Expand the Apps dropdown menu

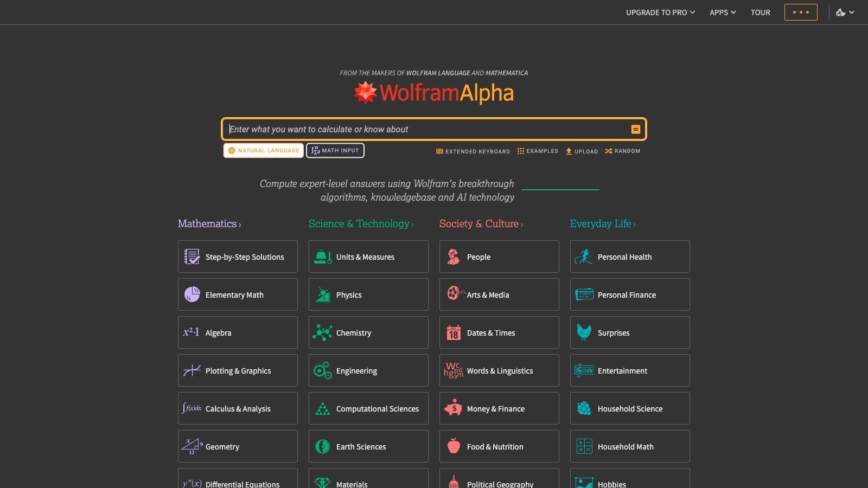pos(723,12)
